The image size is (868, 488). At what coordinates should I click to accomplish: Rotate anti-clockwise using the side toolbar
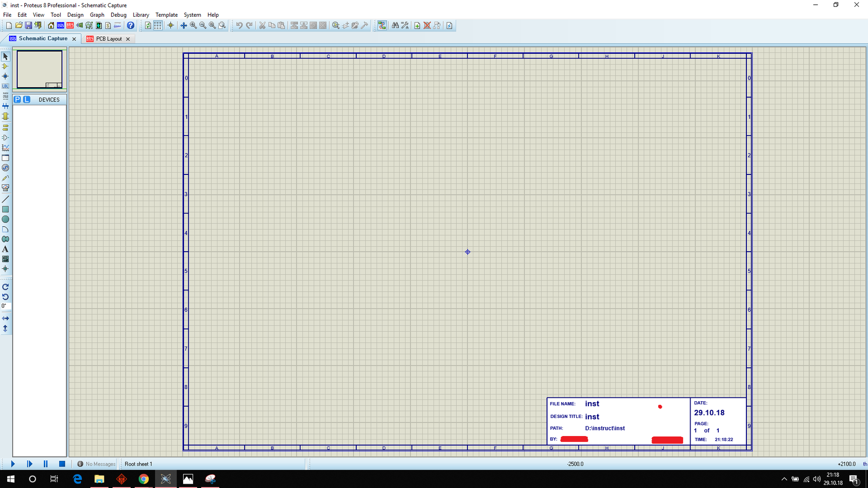coord(5,297)
